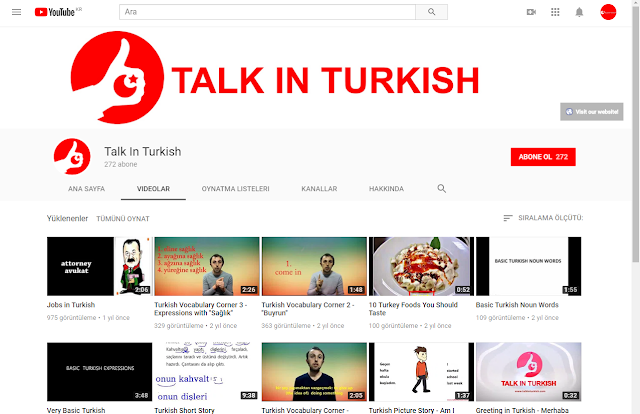Click '10 Turkey Foods You Should Taste' title
The image size is (640, 414).
pyautogui.click(x=413, y=309)
